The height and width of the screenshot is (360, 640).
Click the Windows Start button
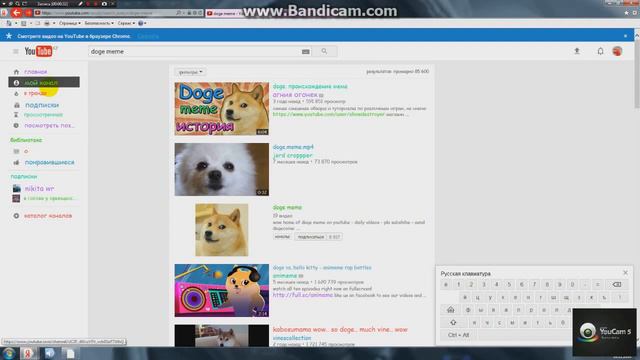pos(9,353)
